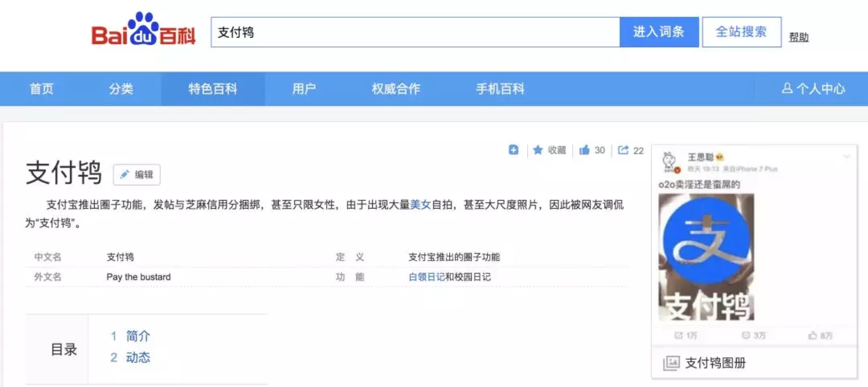This screenshot has width=868, height=387.
Task: Select the text Pay the bustard
Action: coord(139,277)
